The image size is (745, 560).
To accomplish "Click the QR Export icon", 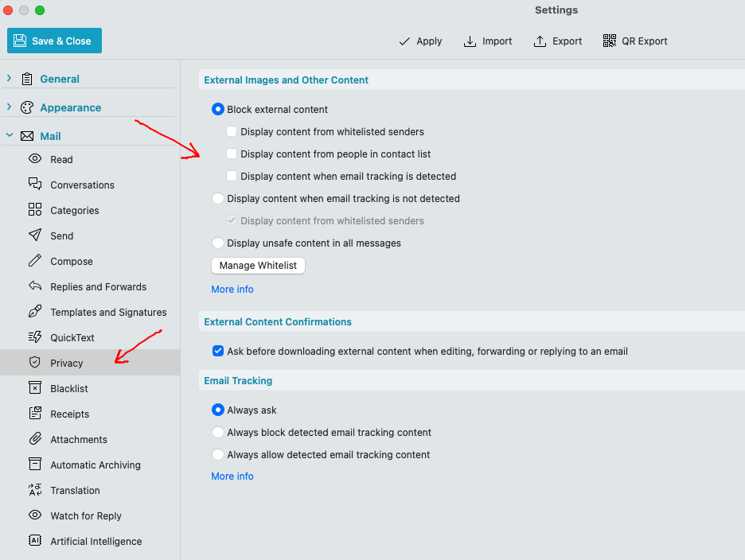I will tap(610, 41).
